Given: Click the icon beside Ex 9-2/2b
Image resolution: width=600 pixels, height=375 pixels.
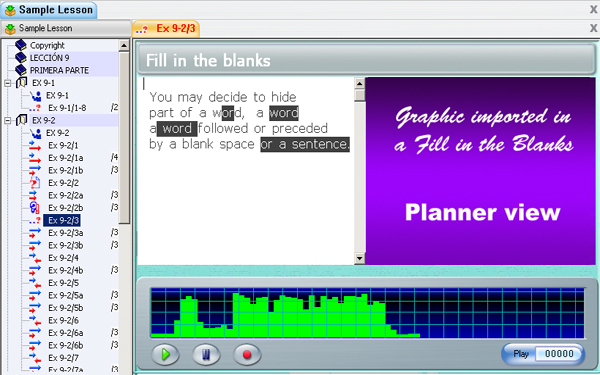Looking at the screenshot, I should pos(34,208).
